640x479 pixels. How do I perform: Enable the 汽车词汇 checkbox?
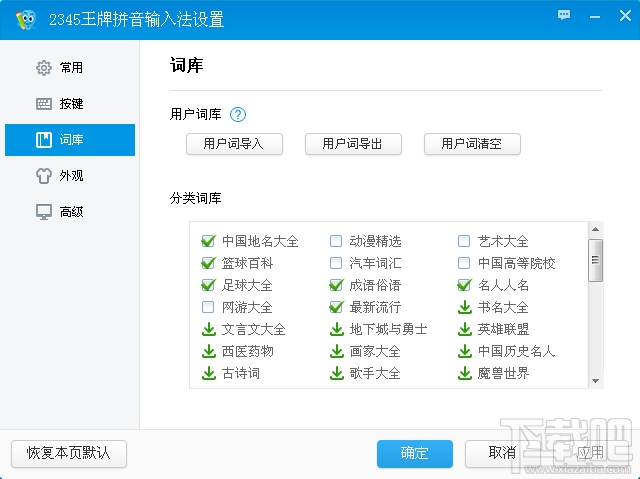click(x=336, y=263)
